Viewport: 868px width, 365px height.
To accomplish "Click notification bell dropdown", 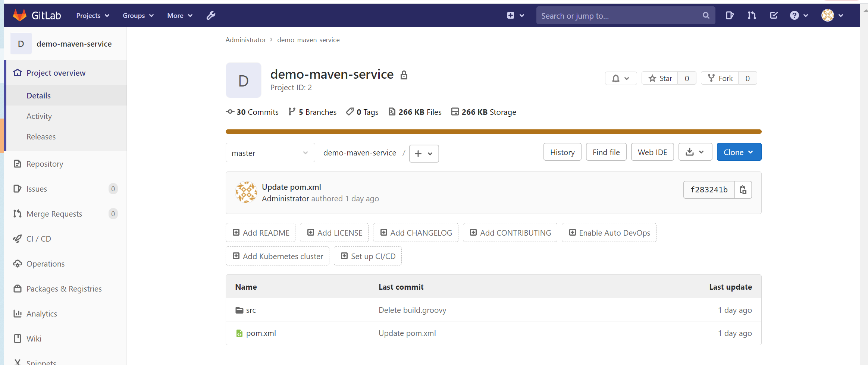I will (621, 78).
